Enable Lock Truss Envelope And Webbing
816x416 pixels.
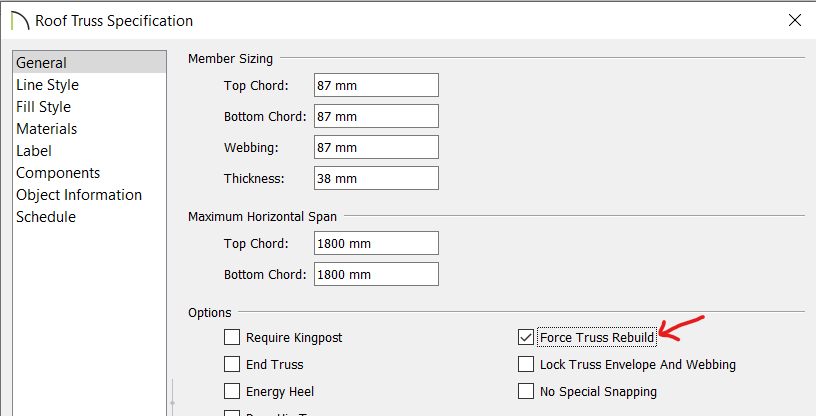point(526,364)
